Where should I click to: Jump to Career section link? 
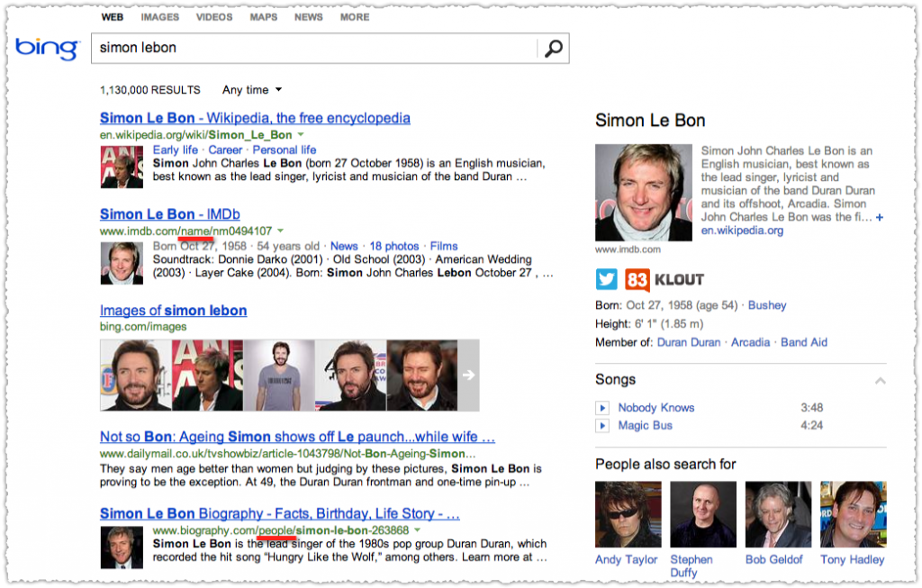pos(225,150)
